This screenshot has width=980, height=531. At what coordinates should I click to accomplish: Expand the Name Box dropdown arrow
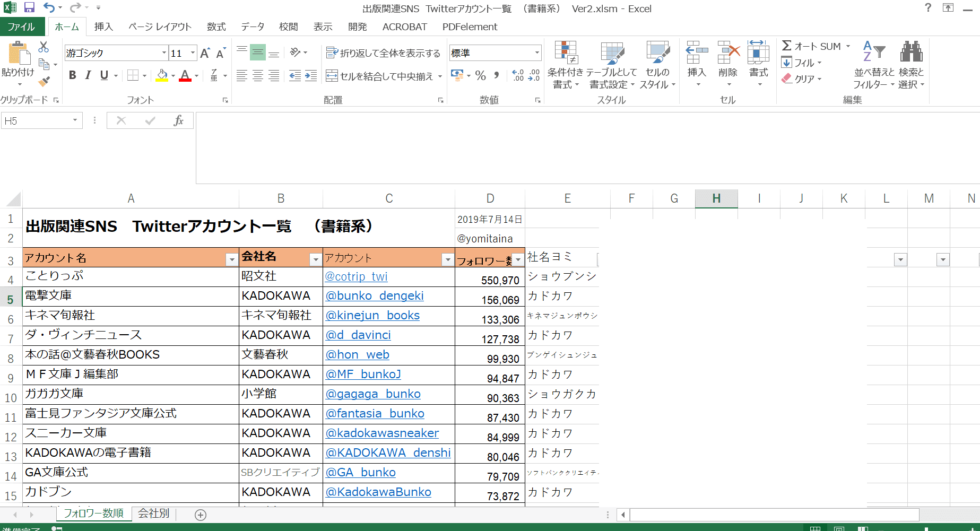(x=75, y=121)
